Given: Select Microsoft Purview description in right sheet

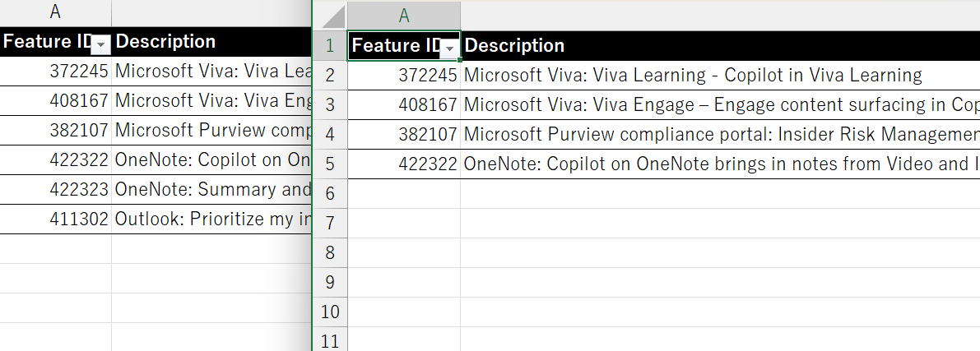Looking at the screenshot, I should click(716, 135).
